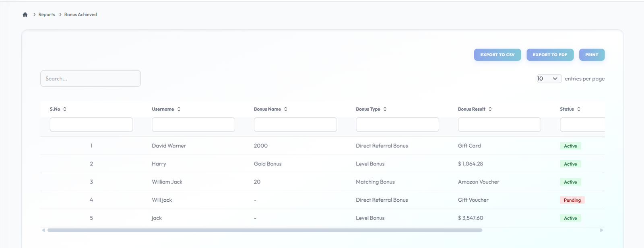Click Level Bonus cell in row 5

(370, 218)
